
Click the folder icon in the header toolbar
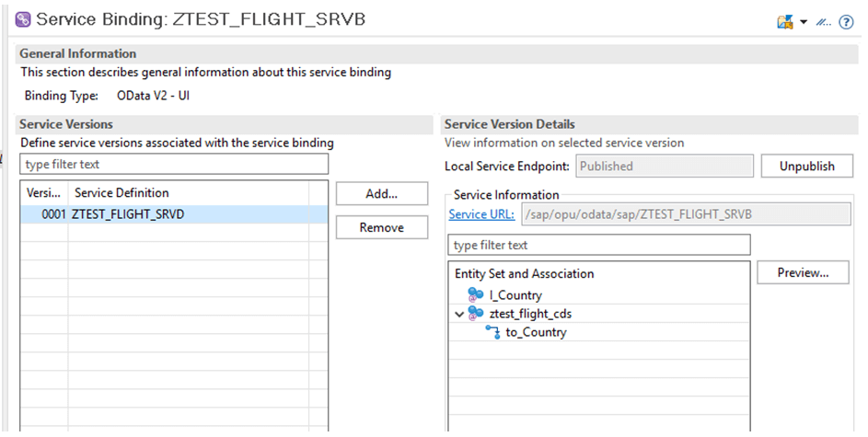click(785, 22)
